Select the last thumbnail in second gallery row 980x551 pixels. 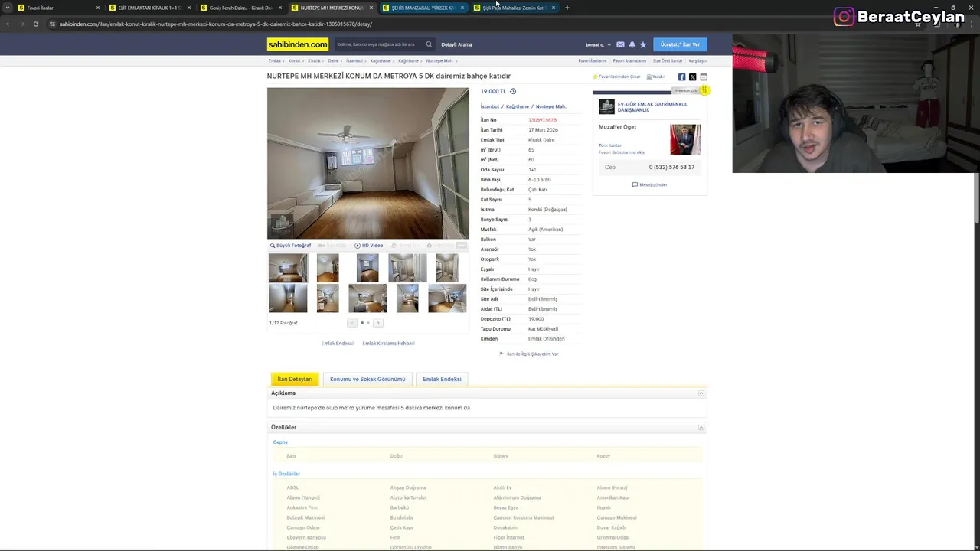pos(447,298)
